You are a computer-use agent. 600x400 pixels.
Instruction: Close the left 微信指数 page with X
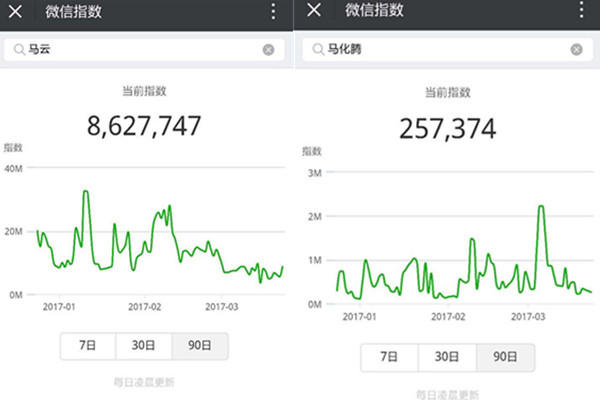15,11
